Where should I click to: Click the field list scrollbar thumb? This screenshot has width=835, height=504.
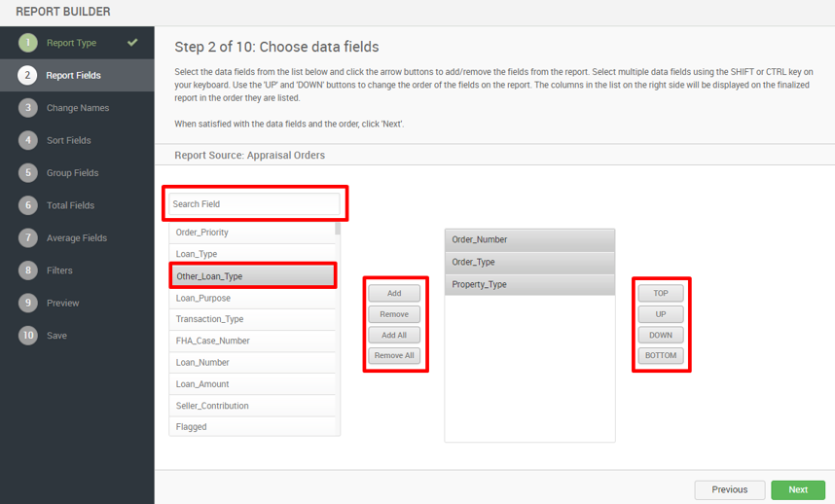point(338,229)
